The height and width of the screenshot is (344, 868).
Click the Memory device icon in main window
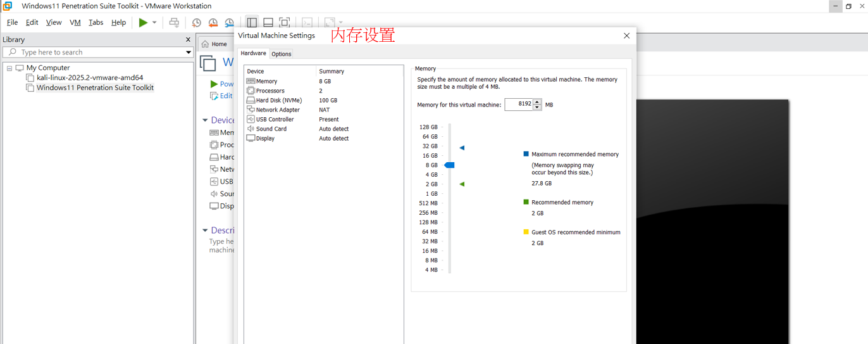[214, 132]
